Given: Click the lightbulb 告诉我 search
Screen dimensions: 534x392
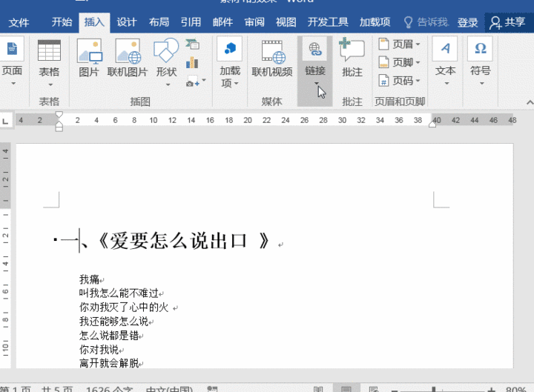Looking at the screenshot, I should 426,22.
